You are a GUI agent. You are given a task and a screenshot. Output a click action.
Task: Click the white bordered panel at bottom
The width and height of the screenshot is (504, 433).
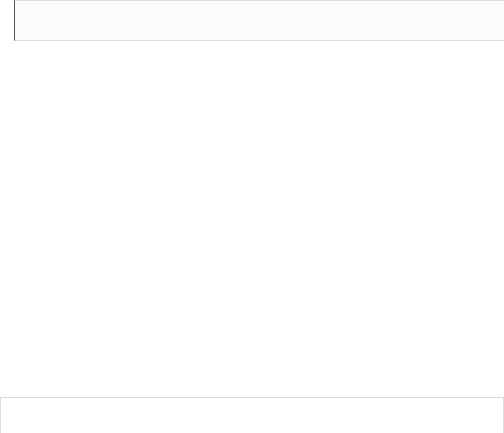click(x=252, y=415)
